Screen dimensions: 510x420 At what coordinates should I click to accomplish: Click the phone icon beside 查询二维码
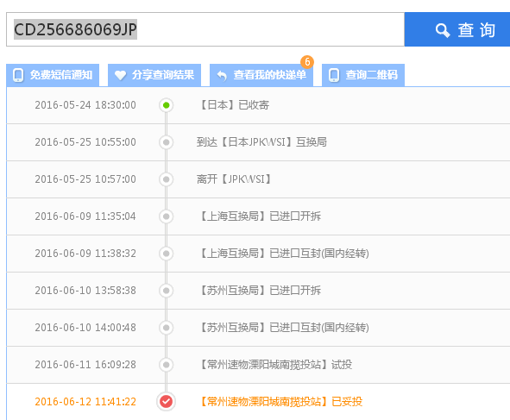pyautogui.click(x=334, y=75)
